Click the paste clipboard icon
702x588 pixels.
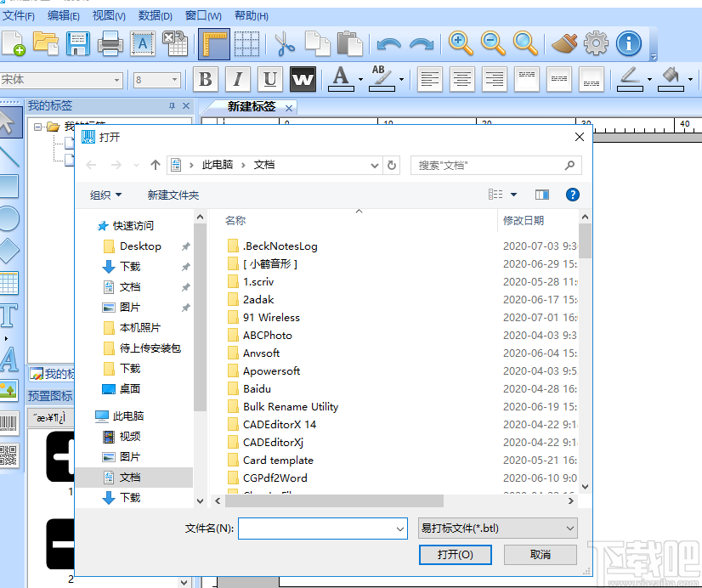coord(349,43)
